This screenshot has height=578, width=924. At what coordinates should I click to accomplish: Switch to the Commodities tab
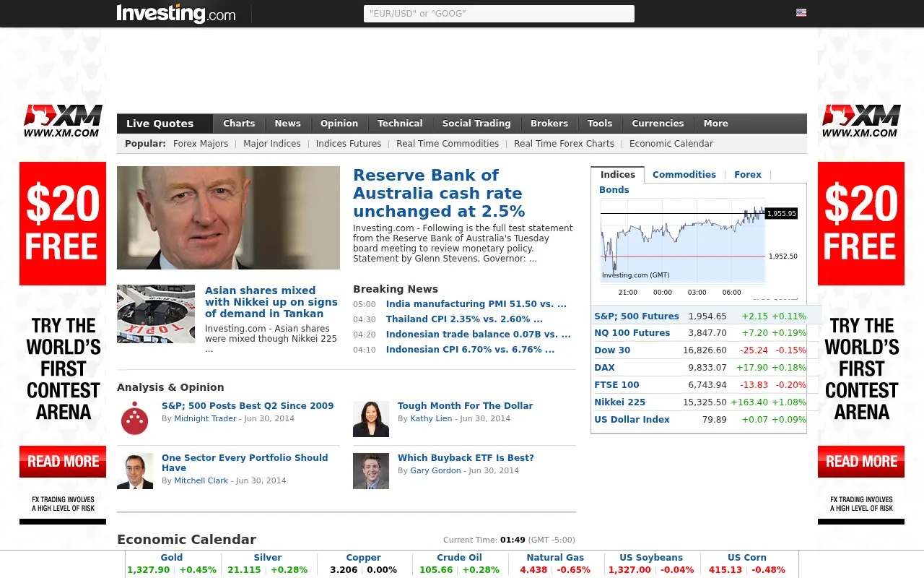(684, 175)
